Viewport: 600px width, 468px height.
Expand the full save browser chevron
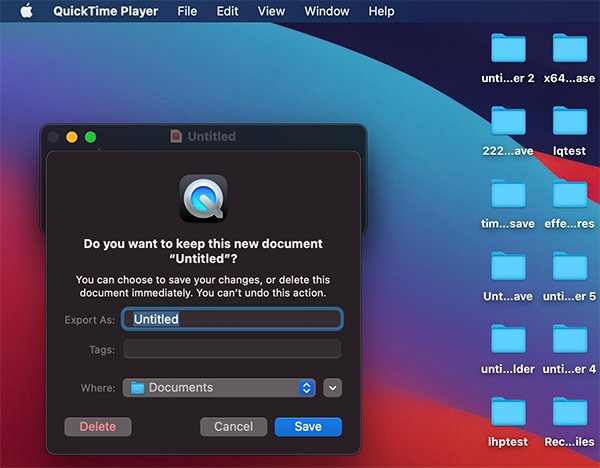click(x=333, y=388)
